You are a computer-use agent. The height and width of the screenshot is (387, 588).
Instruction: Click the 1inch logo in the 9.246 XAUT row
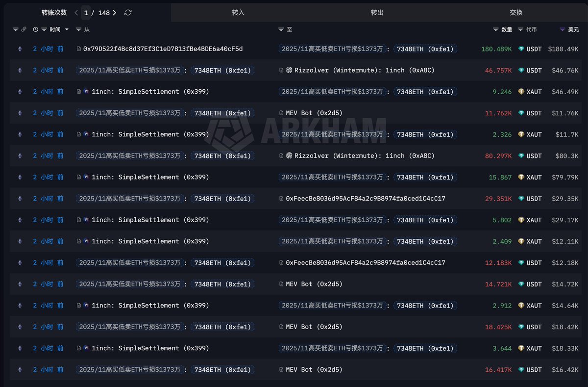86,92
